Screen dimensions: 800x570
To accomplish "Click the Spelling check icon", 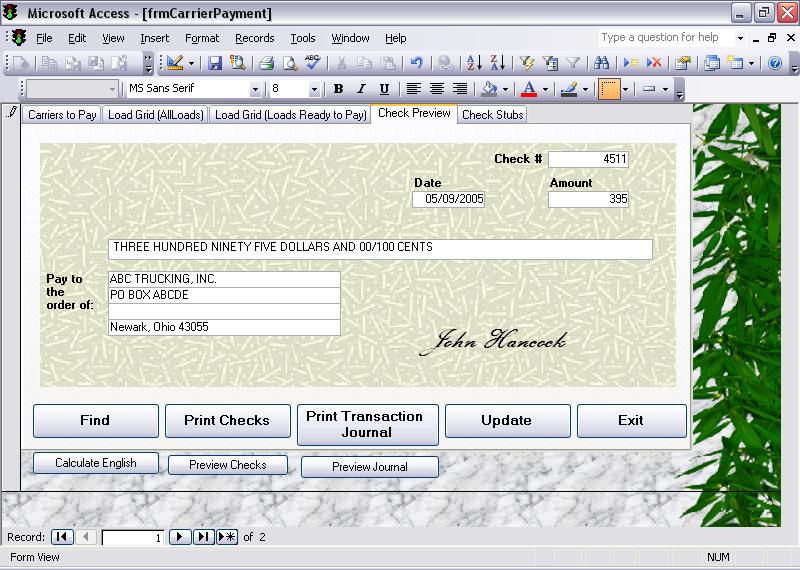I will point(313,63).
